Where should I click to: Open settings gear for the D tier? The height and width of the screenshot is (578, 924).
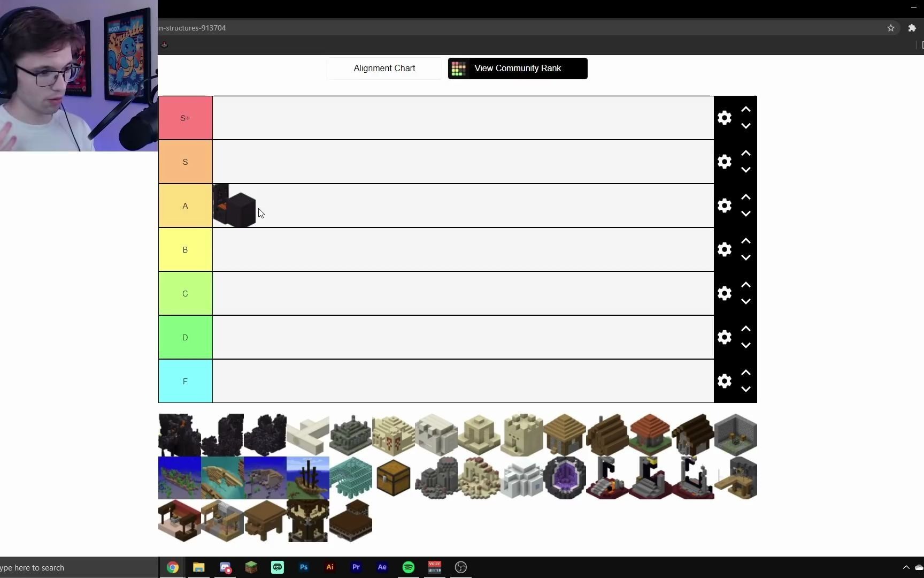click(x=725, y=337)
